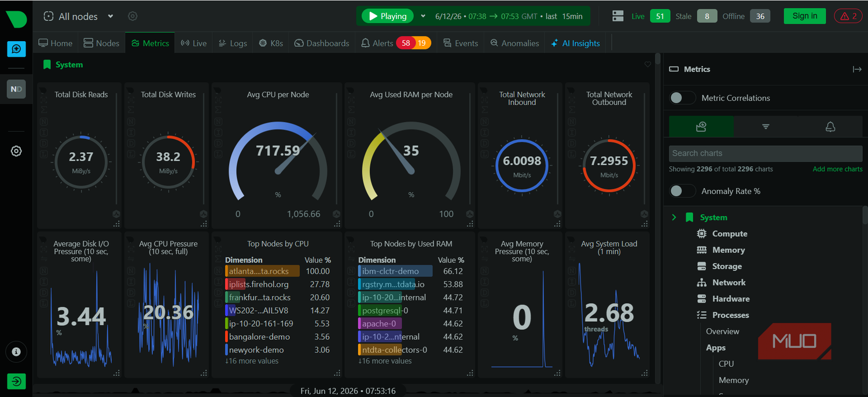Open the Events tab
The width and height of the screenshot is (868, 397).
click(x=461, y=43)
